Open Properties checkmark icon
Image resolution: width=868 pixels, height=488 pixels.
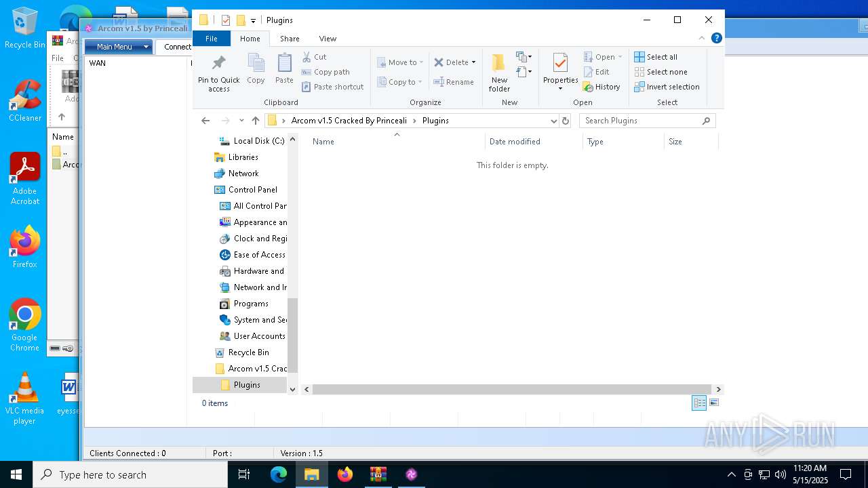point(560,63)
